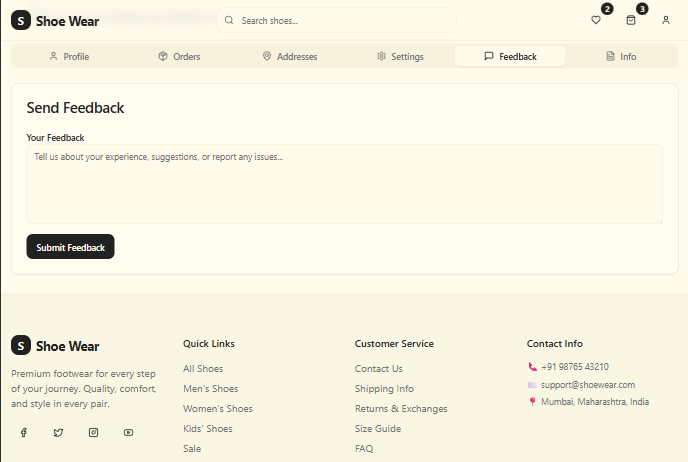Open the YouTube social icon
The image size is (688, 462).
click(128, 432)
